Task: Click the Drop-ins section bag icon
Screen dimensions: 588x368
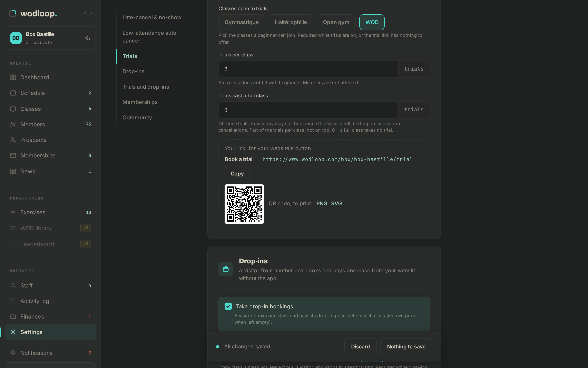Action: [x=226, y=269]
